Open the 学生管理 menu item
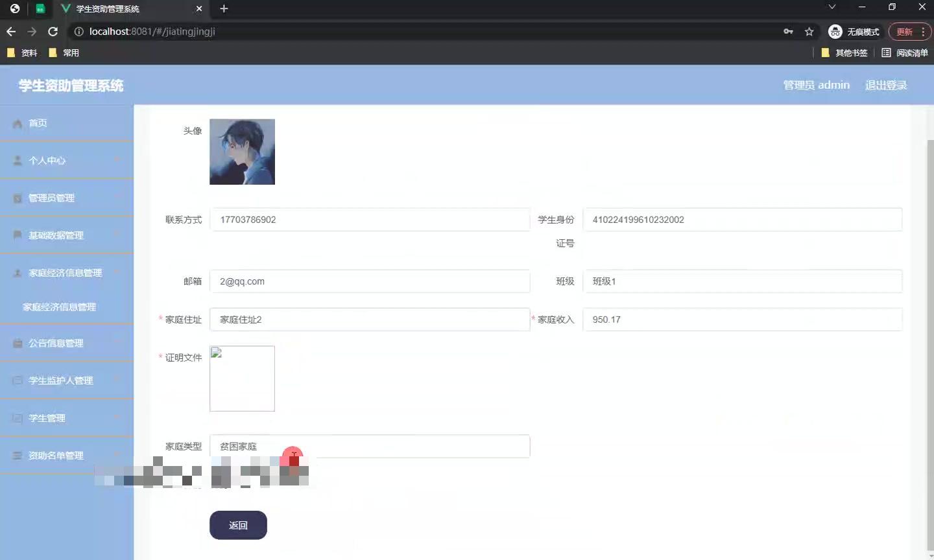 coord(67,418)
